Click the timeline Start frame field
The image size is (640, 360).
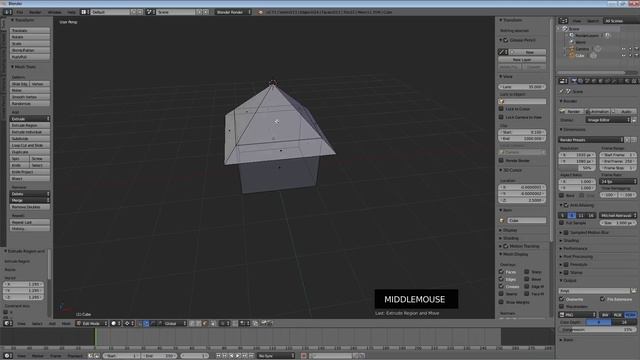[121, 356]
